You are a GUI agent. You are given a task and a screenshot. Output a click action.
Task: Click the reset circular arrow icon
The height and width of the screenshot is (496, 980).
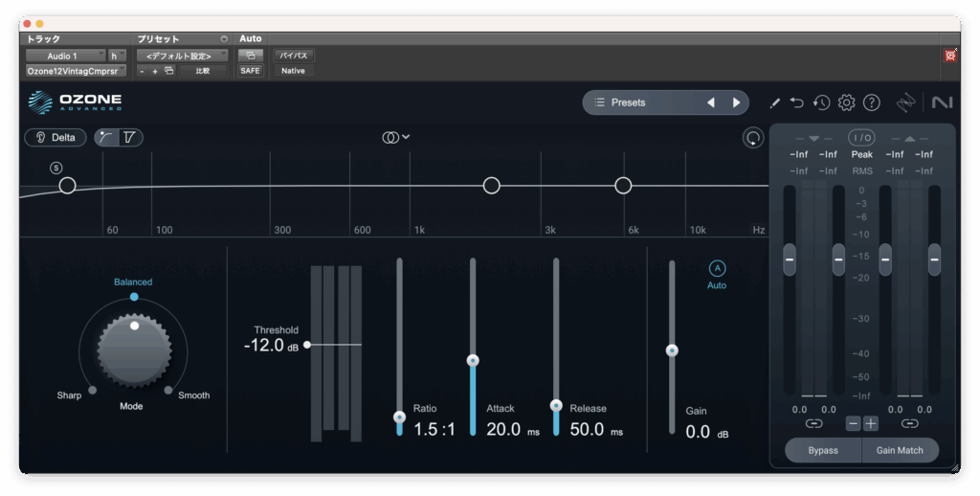point(753,138)
